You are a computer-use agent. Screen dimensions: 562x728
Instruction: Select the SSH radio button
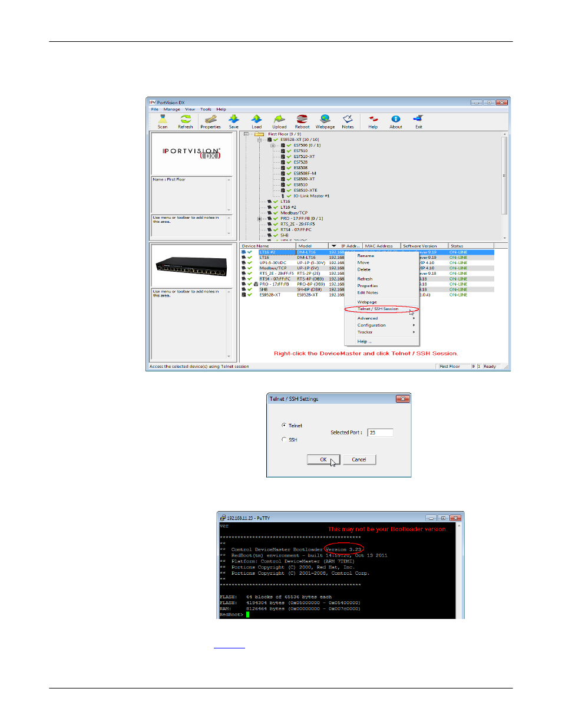(284, 439)
